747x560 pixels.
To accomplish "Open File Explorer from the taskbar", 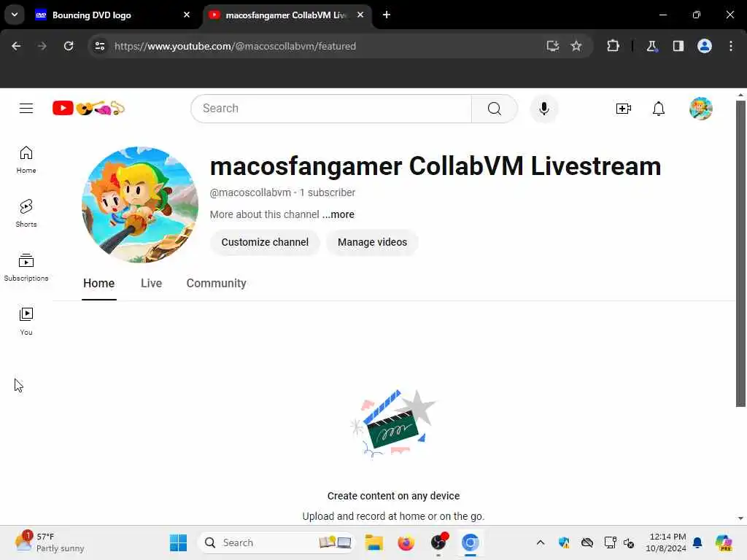I will click(x=373, y=542).
